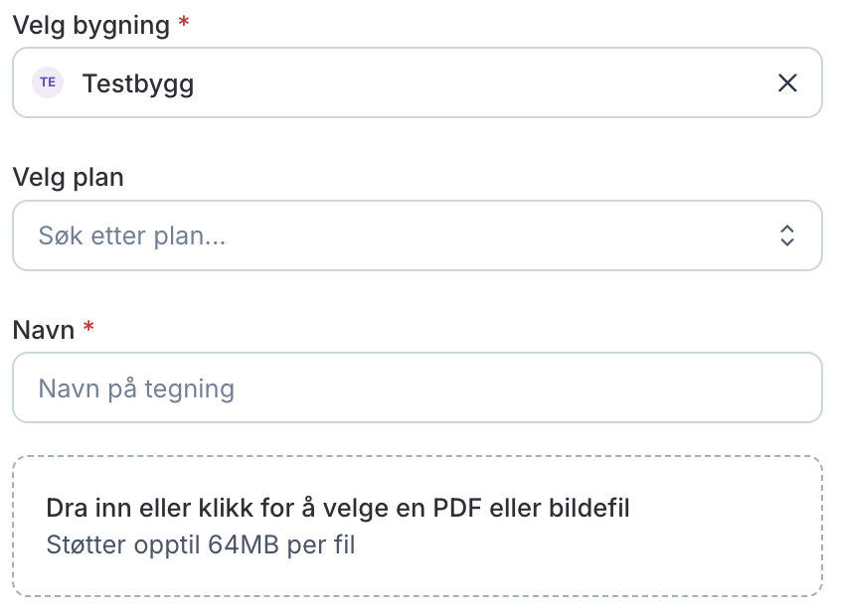Click the 'Navn' field label
This screenshot has height=616, width=841.
(x=44, y=330)
